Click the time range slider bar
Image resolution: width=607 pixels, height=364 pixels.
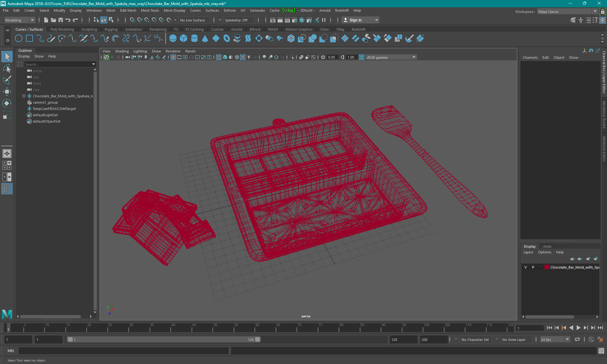point(164,339)
